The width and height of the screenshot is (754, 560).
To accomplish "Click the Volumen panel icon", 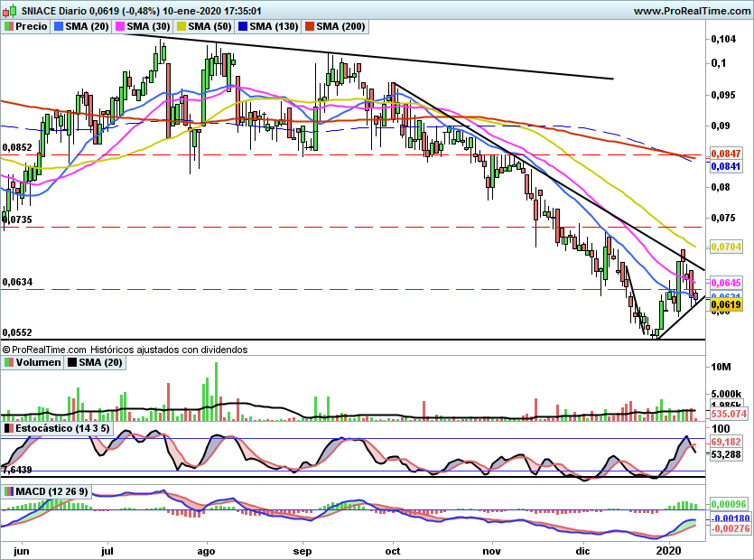I will pyautogui.click(x=9, y=362).
